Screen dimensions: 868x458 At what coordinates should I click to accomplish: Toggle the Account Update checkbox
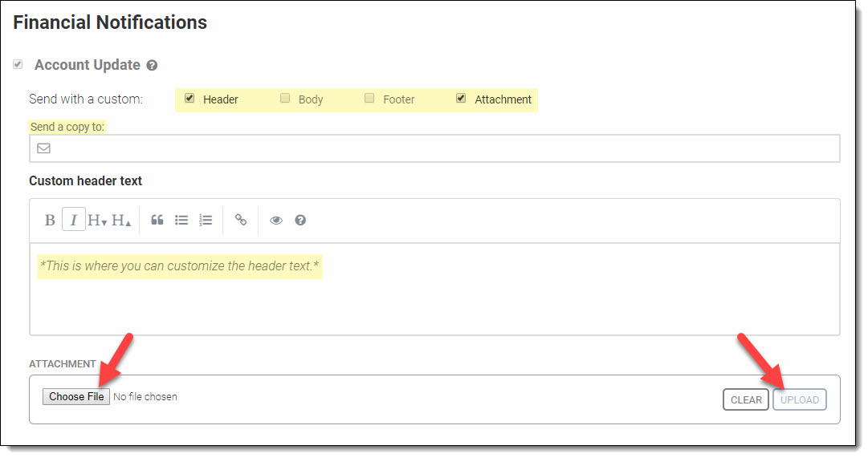[x=18, y=65]
